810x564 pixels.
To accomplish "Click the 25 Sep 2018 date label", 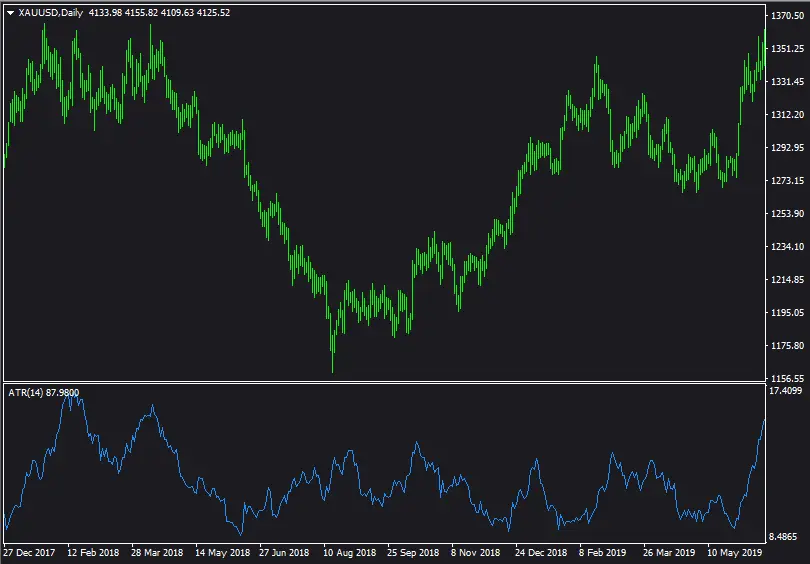I will coord(413,553).
